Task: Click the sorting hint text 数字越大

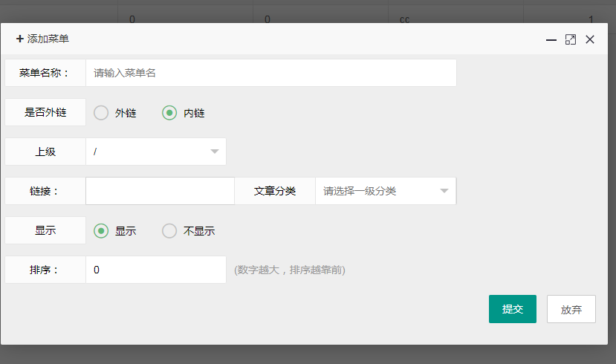Action: tap(257, 270)
